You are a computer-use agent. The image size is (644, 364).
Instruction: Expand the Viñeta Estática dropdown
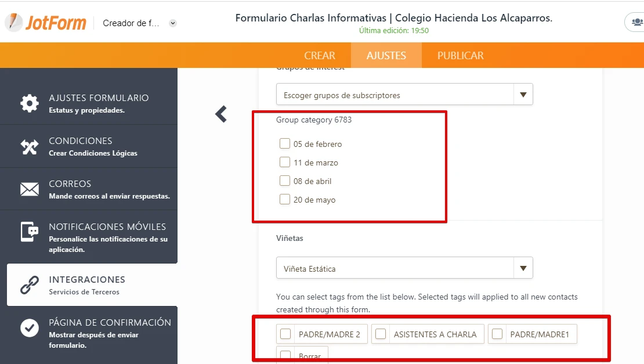pyautogui.click(x=523, y=268)
